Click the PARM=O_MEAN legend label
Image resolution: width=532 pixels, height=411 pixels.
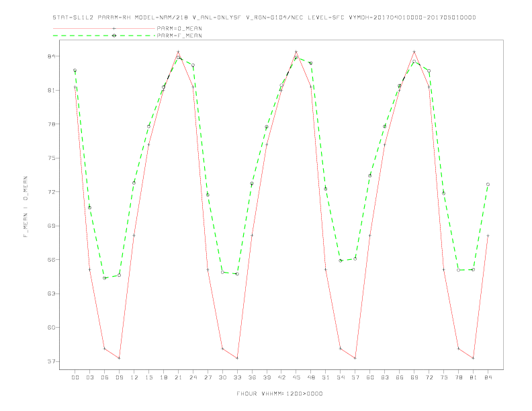pyautogui.click(x=179, y=28)
